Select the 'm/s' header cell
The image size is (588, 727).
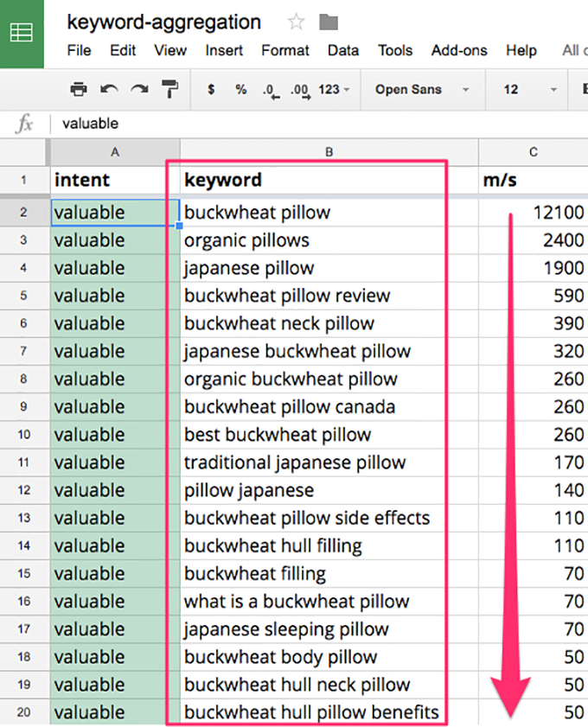[x=534, y=180]
